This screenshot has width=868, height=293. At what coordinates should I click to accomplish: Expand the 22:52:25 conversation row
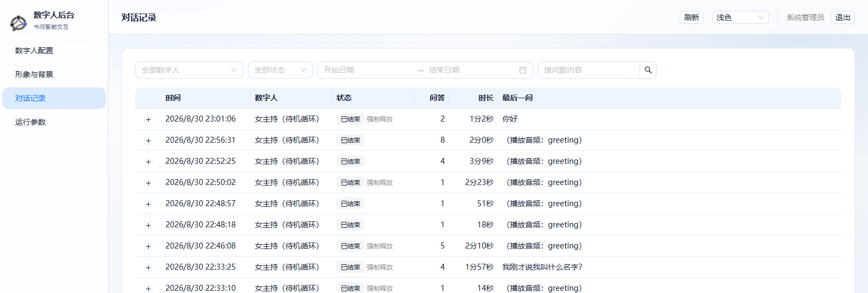[148, 162]
